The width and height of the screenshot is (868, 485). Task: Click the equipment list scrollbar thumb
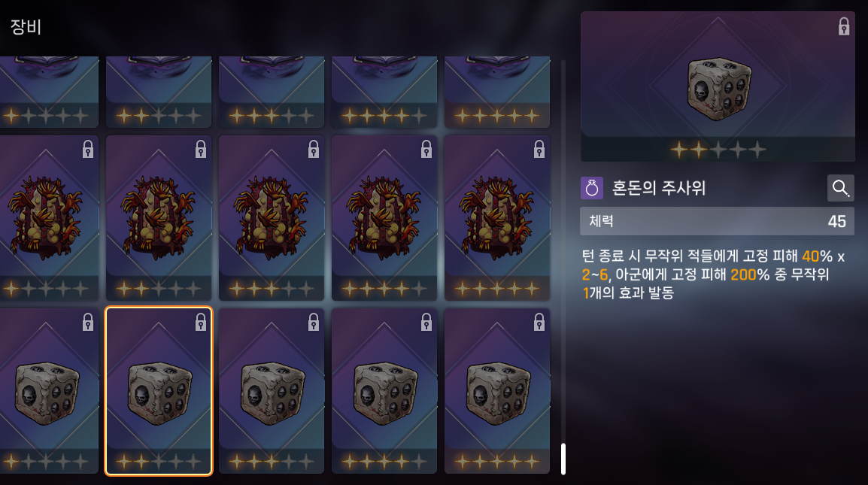(563, 459)
